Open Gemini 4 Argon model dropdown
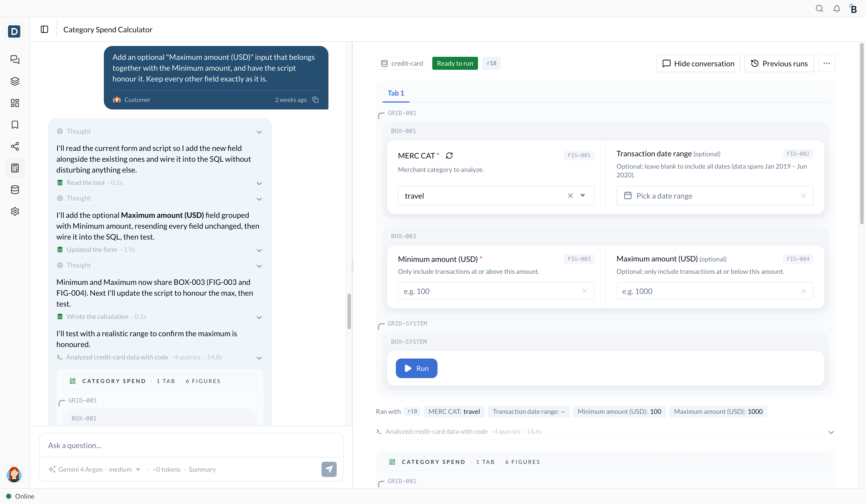Viewport: 865px width, 504px height. click(95, 469)
